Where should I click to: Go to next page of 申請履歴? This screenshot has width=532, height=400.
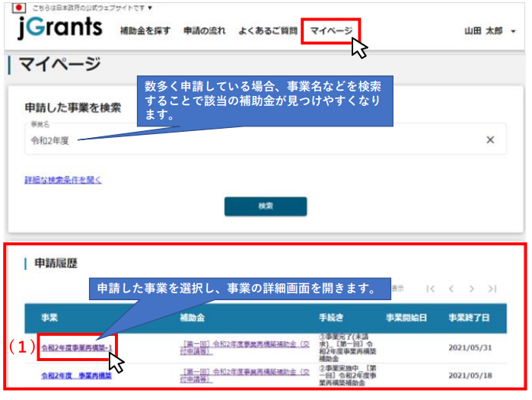tap(472, 289)
